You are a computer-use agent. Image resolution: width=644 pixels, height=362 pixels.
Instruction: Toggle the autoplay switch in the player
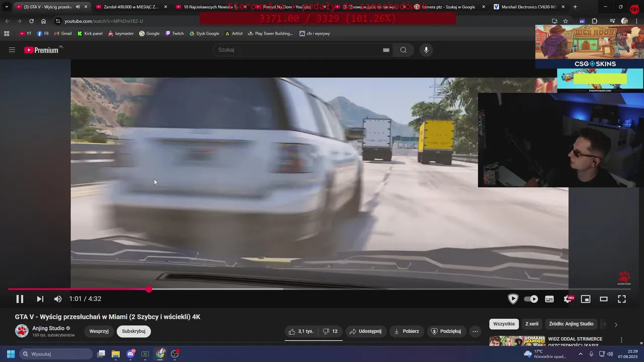click(531, 299)
